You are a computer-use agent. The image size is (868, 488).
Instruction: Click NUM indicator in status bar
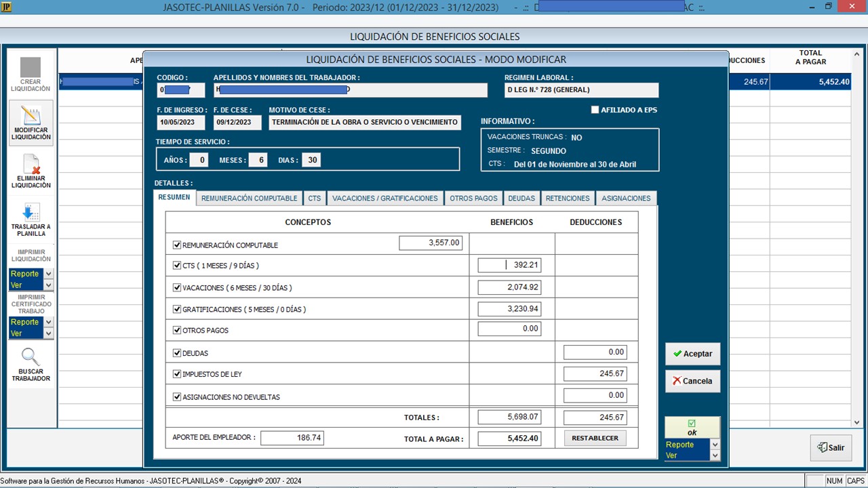pos(834,481)
